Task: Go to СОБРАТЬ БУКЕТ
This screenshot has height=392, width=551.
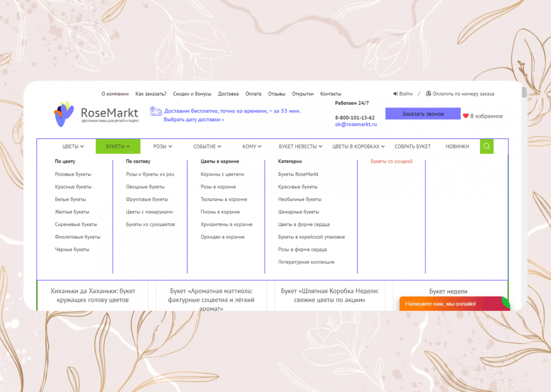Action: click(x=412, y=146)
